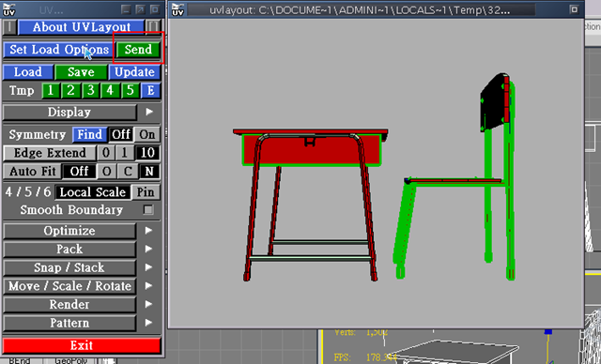Screen dimensions: 601x364
Task: Click the Tmp E button
Action: (x=150, y=91)
